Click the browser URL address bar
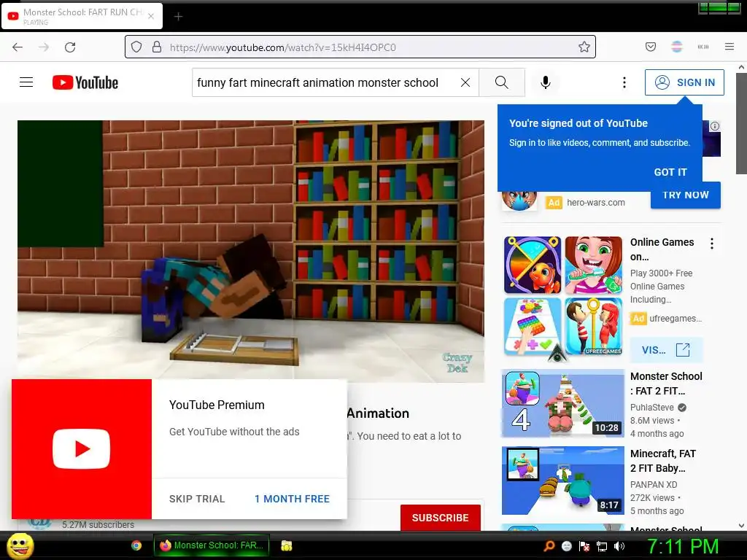Viewport: 747px width, 560px height. click(360, 47)
